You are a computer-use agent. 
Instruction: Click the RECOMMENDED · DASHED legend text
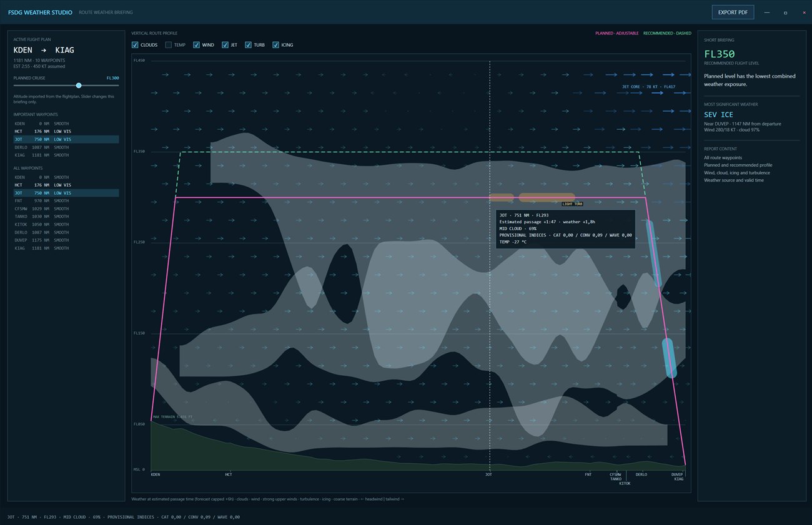tap(667, 33)
